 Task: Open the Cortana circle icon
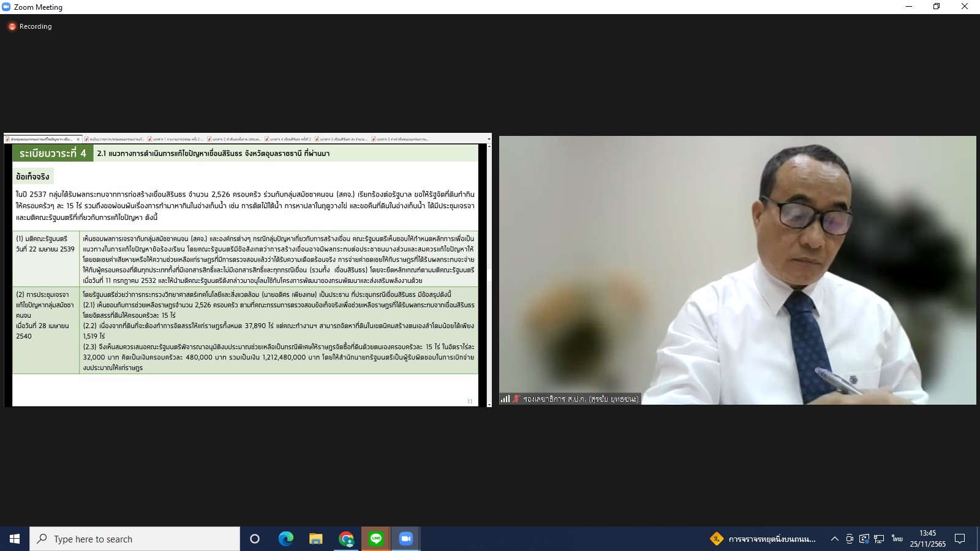tap(255, 539)
